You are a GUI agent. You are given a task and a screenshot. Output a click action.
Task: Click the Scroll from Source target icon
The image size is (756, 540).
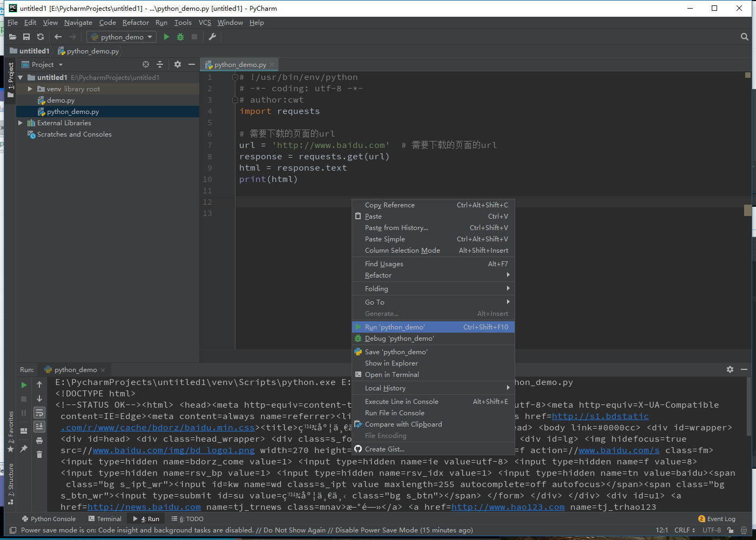(x=146, y=64)
